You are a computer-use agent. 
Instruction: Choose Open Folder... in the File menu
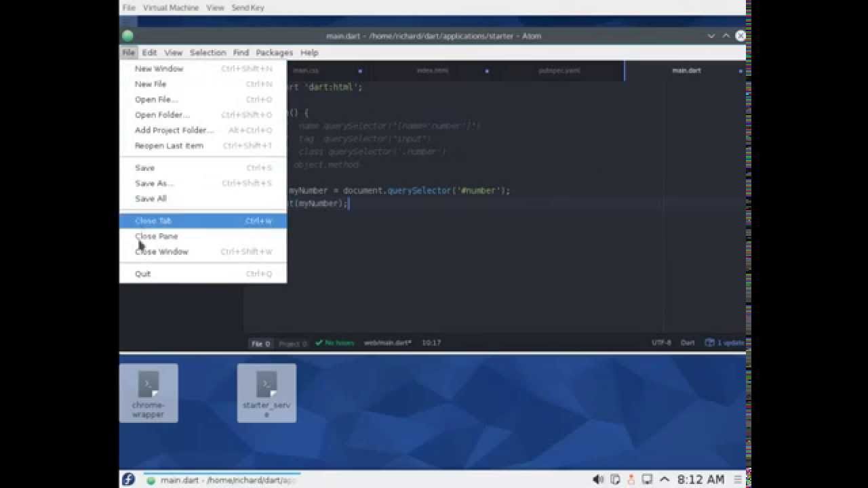point(203,115)
